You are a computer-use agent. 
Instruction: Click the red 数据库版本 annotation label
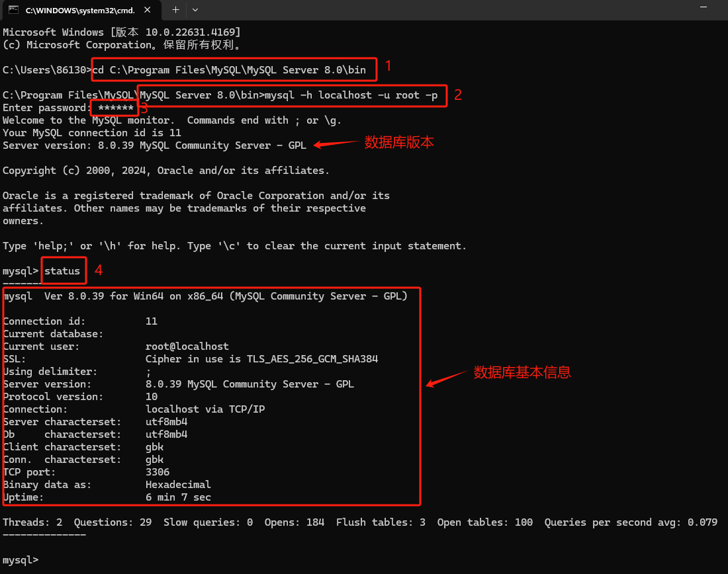click(x=399, y=142)
